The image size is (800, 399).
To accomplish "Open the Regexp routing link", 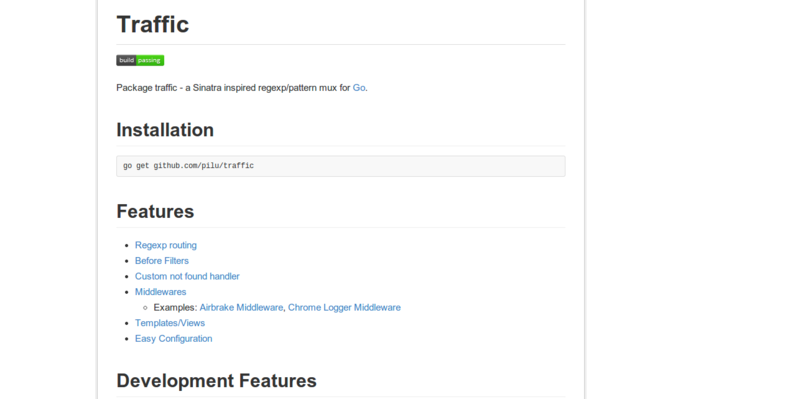I will [x=166, y=245].
